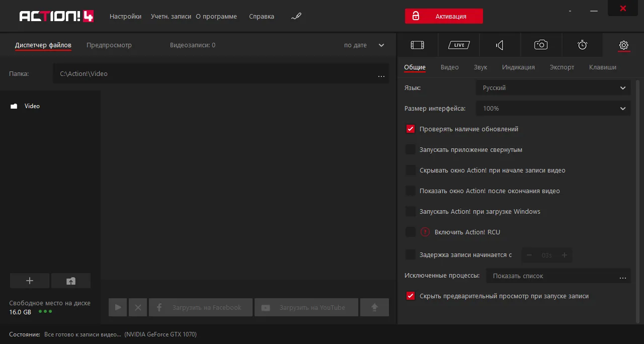Click the red Активация button

pyautogui.click(x=444, y=16)
